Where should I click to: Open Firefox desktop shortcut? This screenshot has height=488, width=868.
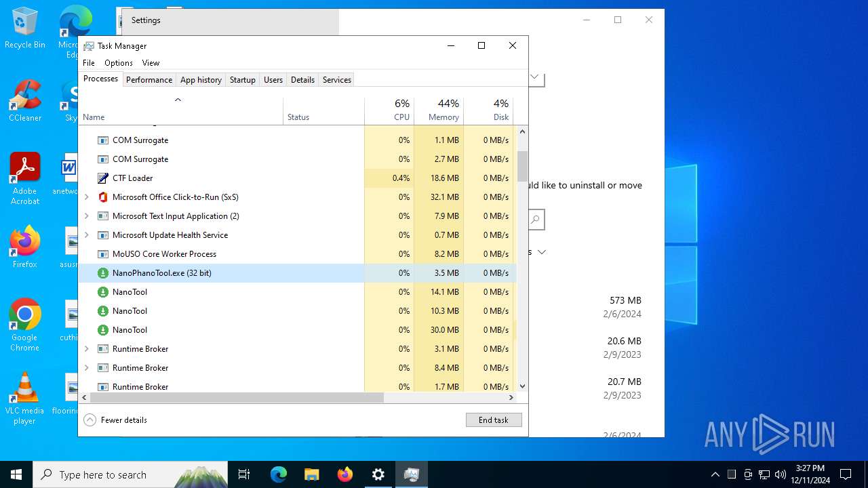pos(25,247)
